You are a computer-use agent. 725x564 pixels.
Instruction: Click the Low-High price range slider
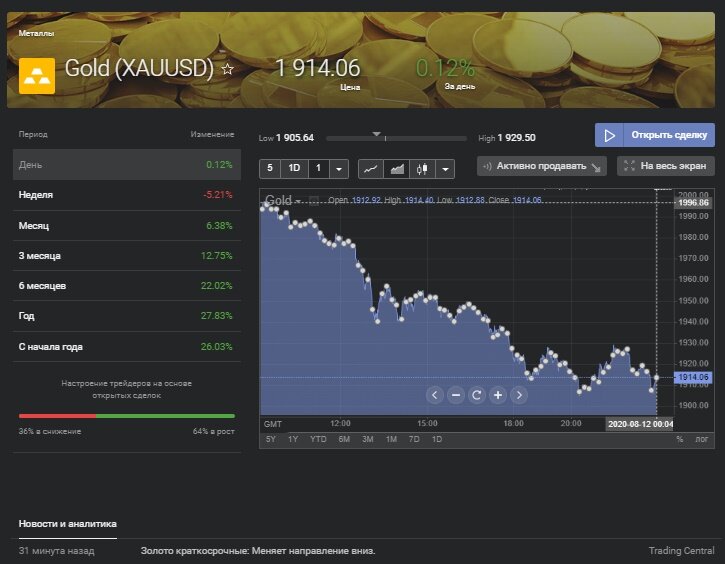pyautogui.click(x=396, y=138)
